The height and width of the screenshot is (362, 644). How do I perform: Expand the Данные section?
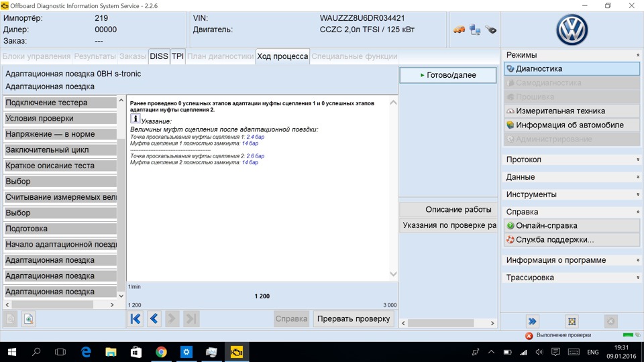(637, 177)
